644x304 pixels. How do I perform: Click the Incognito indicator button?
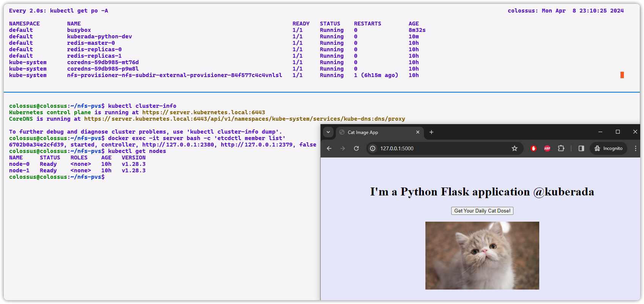pos(608,148)
